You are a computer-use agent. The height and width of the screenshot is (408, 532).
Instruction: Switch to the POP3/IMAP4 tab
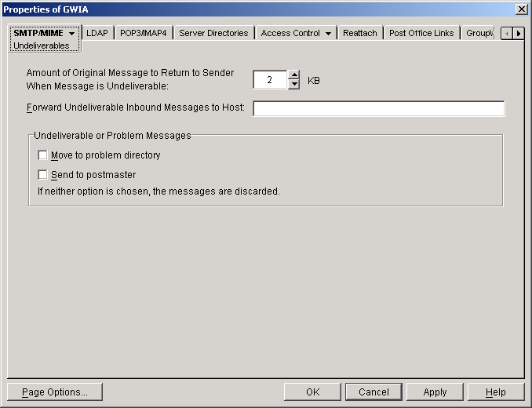[x=143, y=33]
